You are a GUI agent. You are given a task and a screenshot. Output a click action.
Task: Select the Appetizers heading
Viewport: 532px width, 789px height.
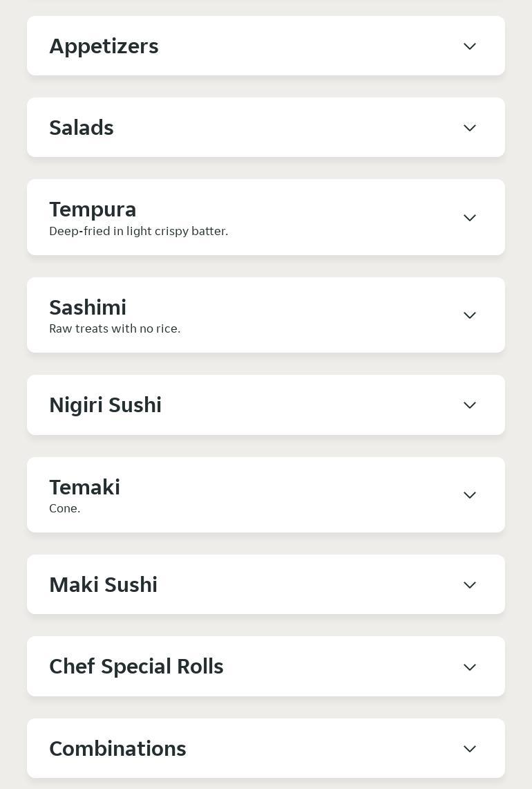(x=104, y=46)
